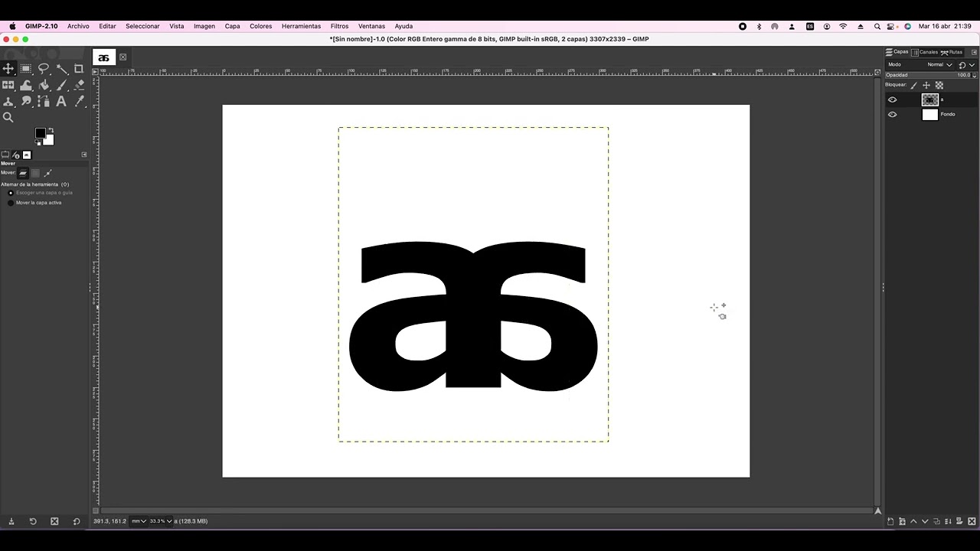Choose 'Mover la capa activa' option
Viewport: 980px width, 551px height.
click(34, 203)
